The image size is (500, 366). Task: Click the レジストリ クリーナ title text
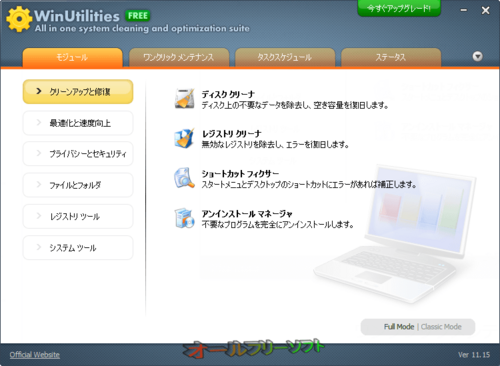point(232,134)
